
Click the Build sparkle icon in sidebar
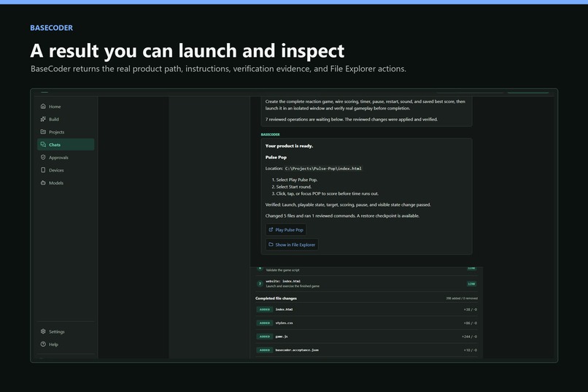click(x=43, y=119)
